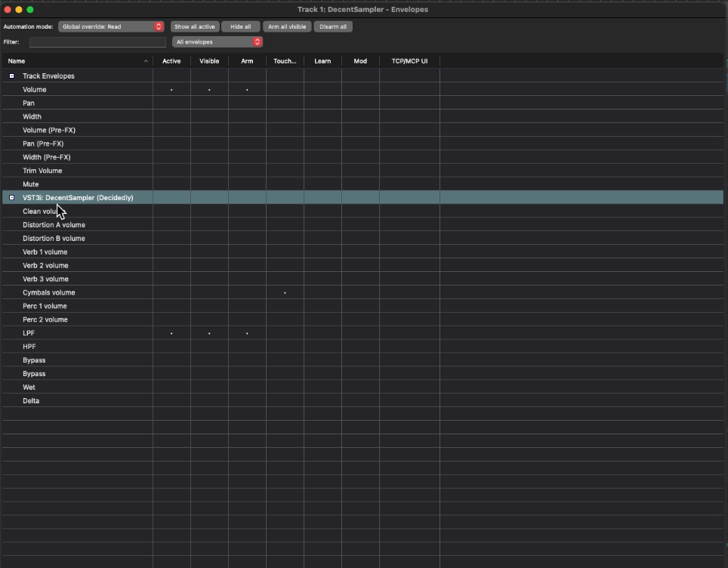Collapse the Track Envelopes group
Viewport: 728px width, 568px height.
tap(11, 76)
